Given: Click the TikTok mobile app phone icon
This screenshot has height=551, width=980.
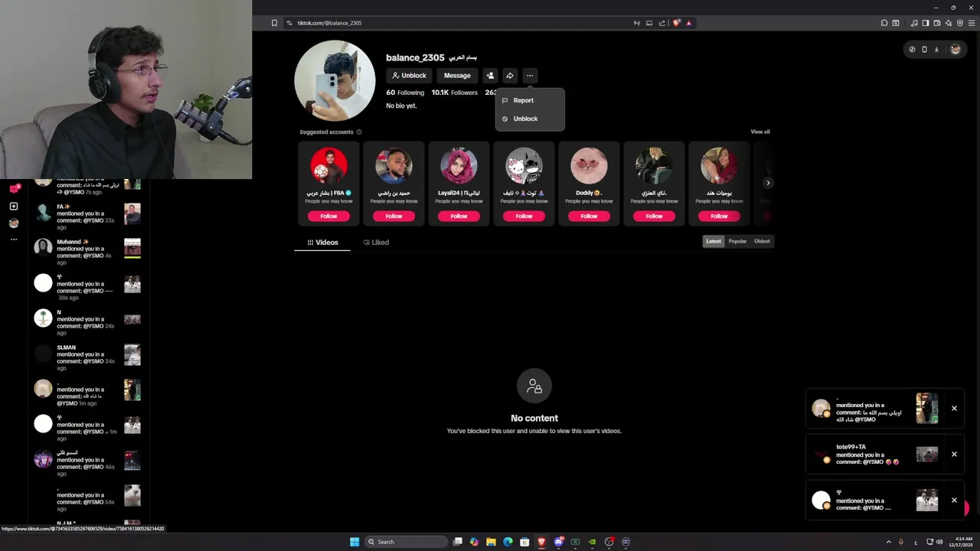Looking at the screenshot, I should click(924, 49).
